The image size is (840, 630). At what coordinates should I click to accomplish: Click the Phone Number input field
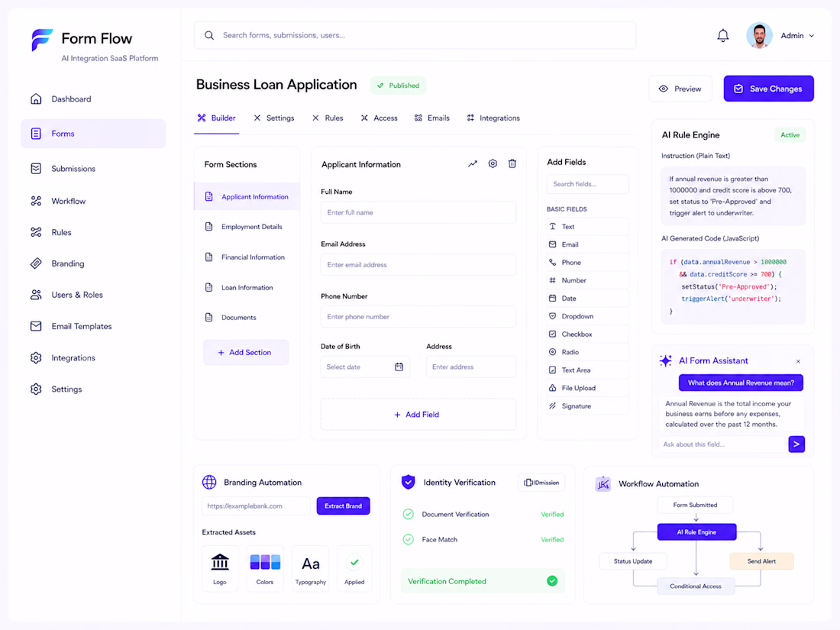418,317
